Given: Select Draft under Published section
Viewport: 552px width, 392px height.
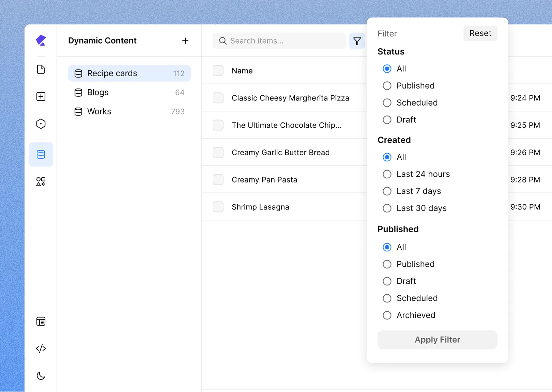Looking at the screenshot, I should click(387, 281).
